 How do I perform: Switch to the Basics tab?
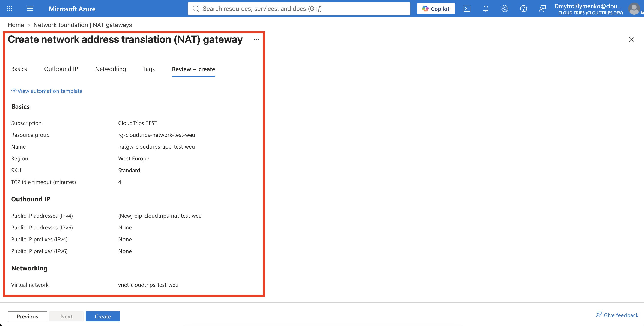[19, 69]
